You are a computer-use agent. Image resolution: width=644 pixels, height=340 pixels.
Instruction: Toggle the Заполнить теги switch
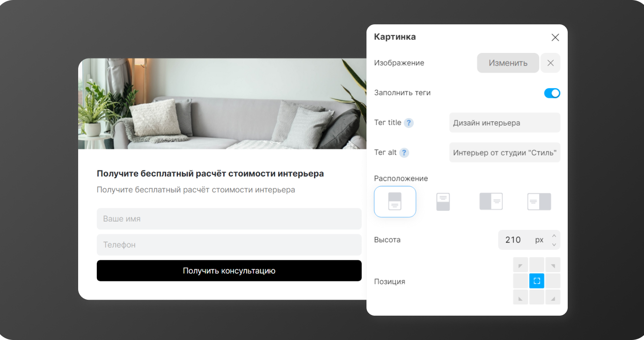pos(552,93)
